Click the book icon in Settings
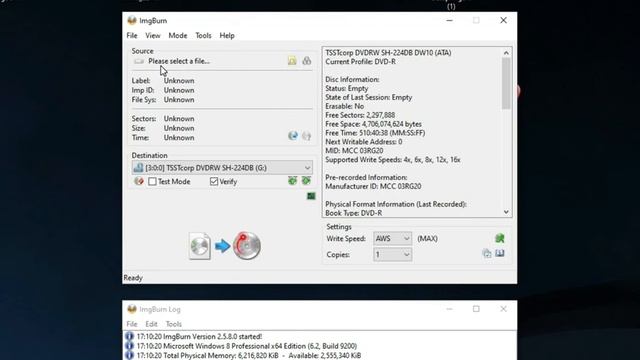 [x=500, y=253]
